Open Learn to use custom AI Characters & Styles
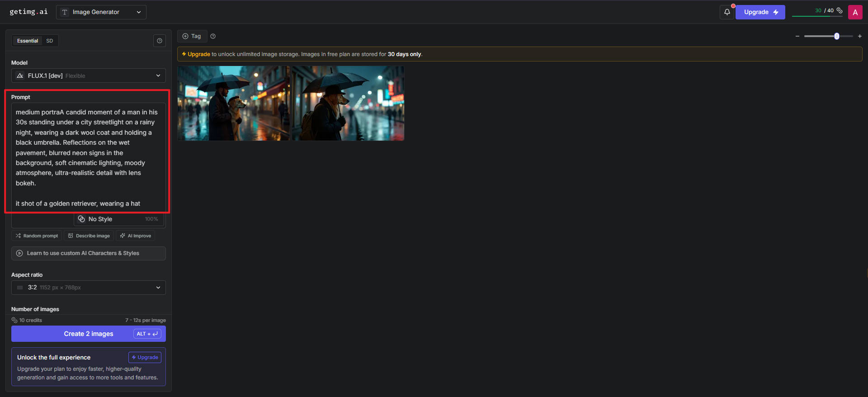This screenshot has width=868, height=397. point(89,253)
